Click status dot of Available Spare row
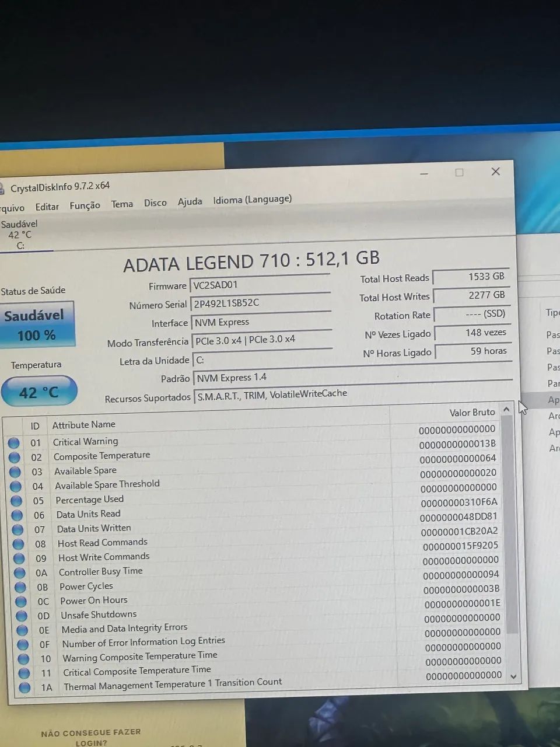The image size is (560, 747). tap(15, 472)
